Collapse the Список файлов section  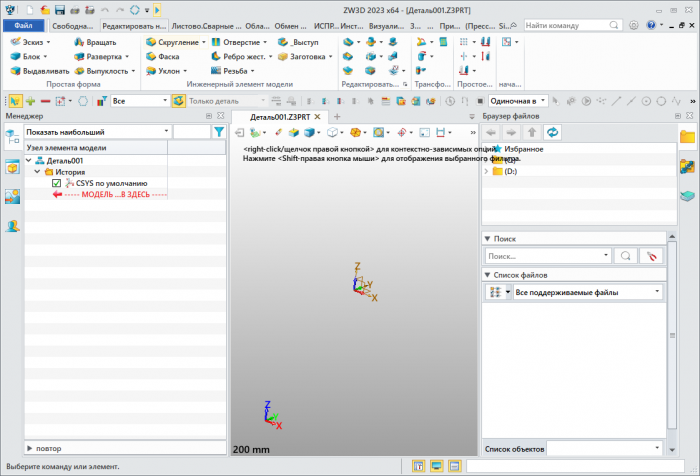[x=487, y=274]
